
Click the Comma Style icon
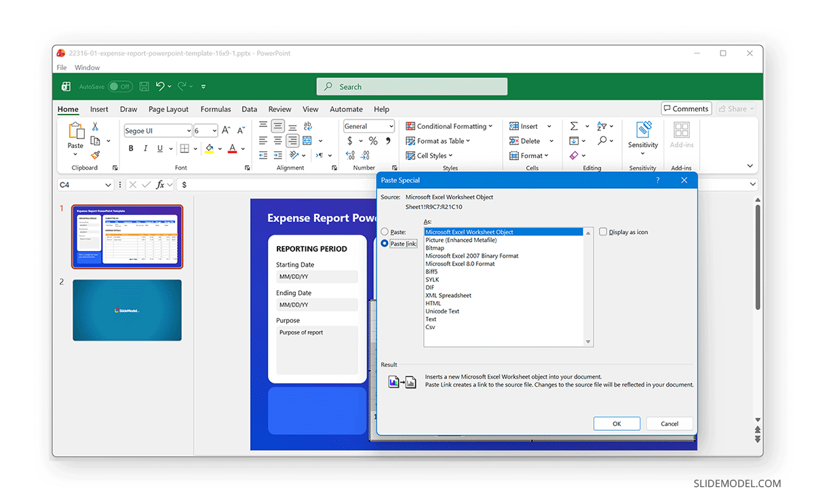click(x=388, y=140)
